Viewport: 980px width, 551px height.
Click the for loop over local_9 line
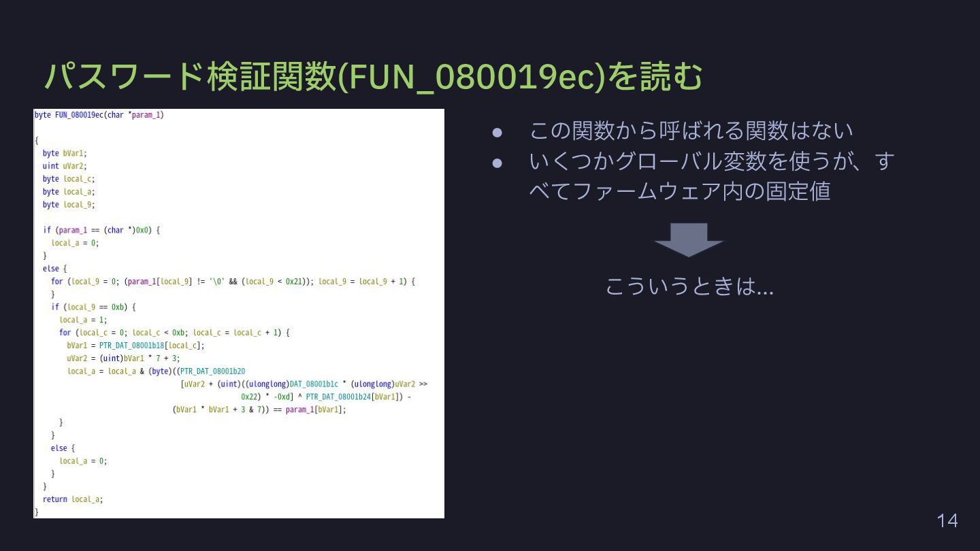point(233,282)
